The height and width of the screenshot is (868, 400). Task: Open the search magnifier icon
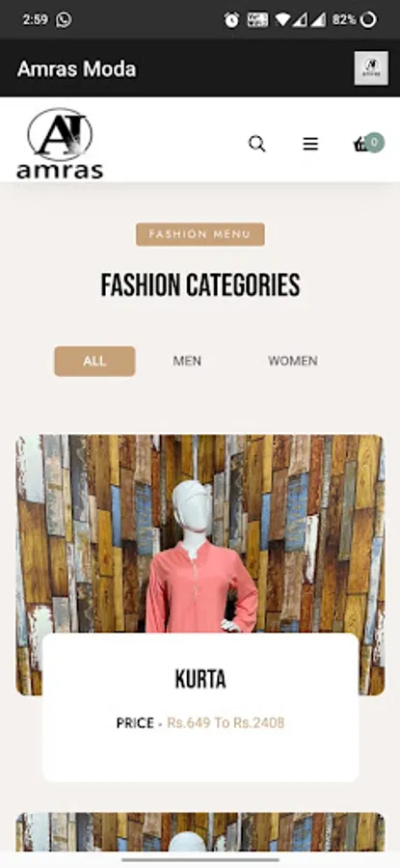click(256, 144)
